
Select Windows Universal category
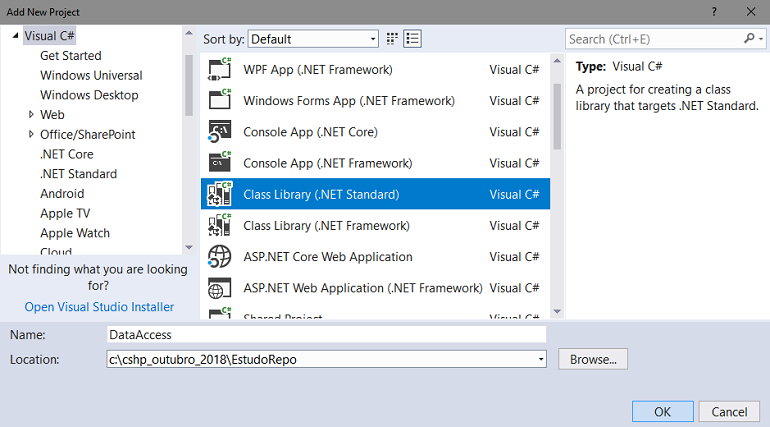click(x=91, y=75)
